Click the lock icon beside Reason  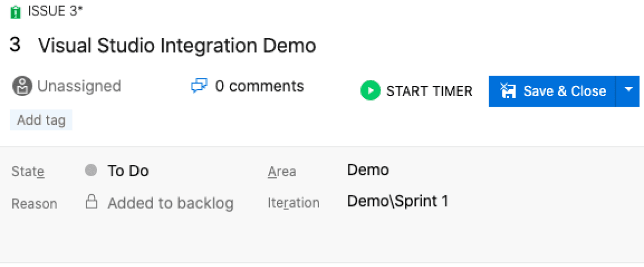tap(91, 202)
